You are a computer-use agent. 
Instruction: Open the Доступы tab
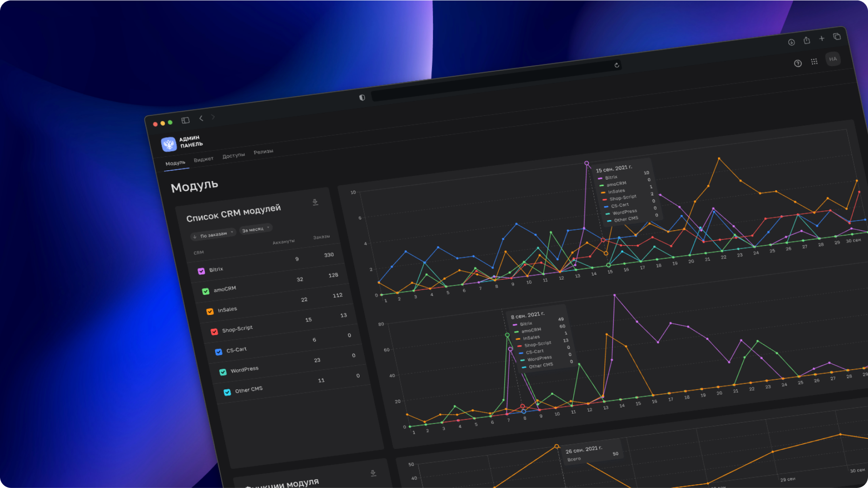click(x=233, y=155)
